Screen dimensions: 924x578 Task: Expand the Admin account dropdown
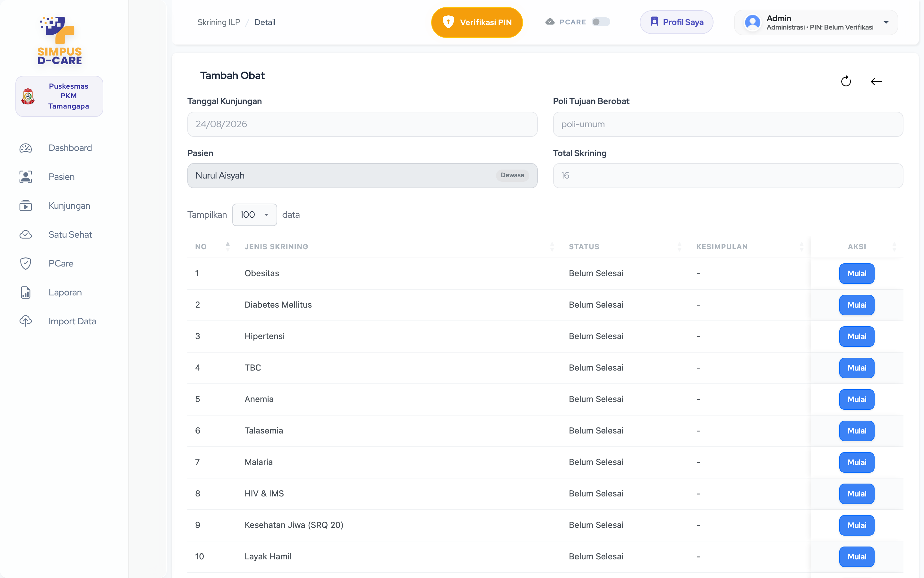click(x=886, y=22)
